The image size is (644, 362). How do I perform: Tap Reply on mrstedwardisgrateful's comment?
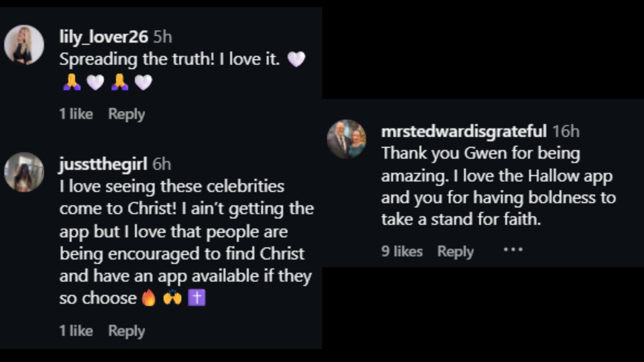[x=455, y=251]
